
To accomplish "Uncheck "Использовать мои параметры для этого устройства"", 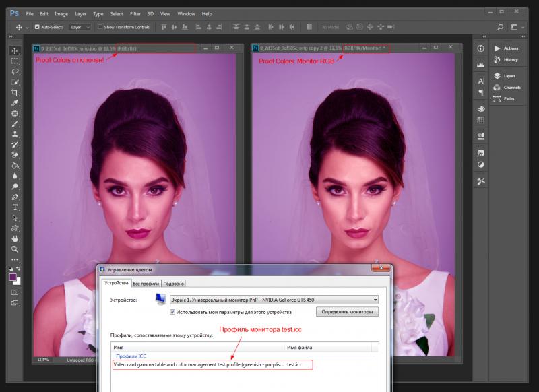I will point(172,312).
